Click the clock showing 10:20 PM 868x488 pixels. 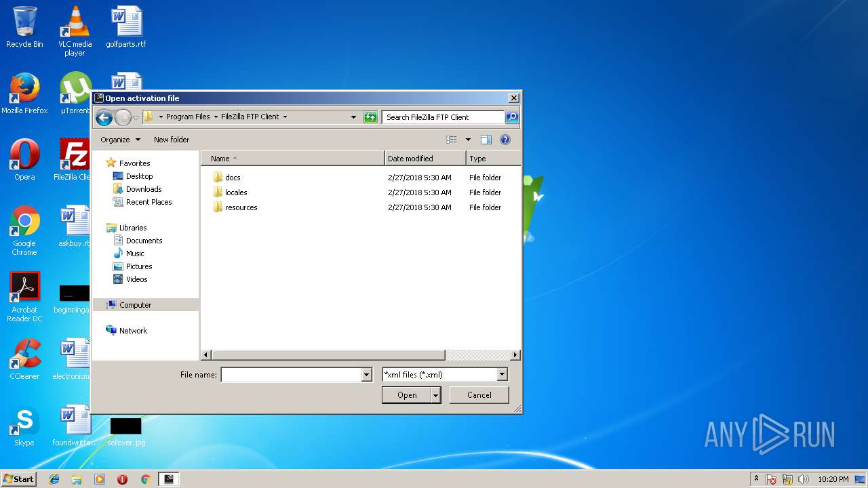[x=833, y=479]
